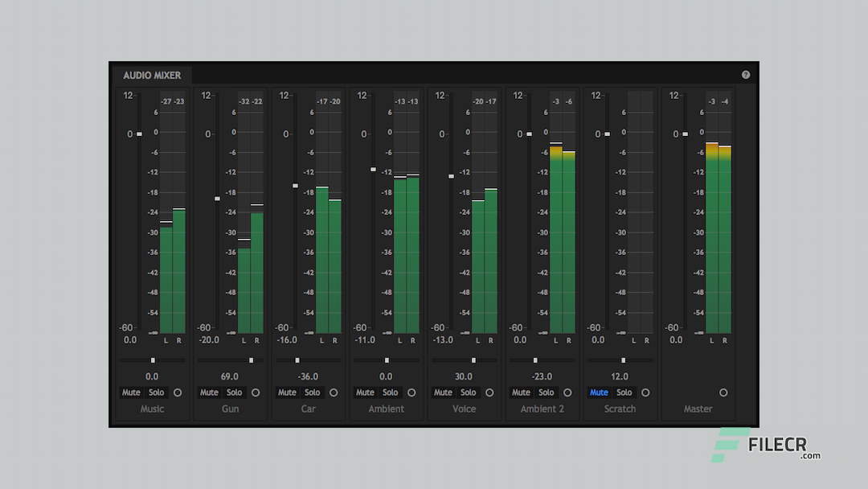Solo the Ambient track
The height and width of the screenshot is (489, 868).
390,392
